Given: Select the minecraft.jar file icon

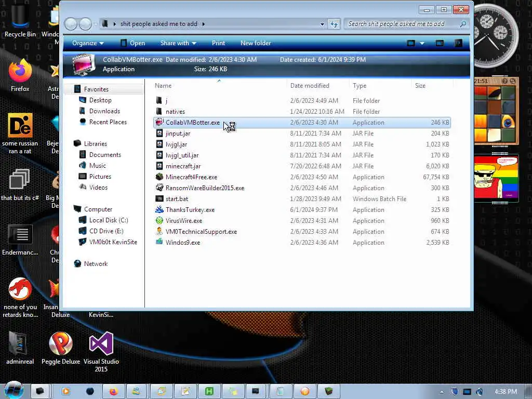Looking at the screenshot, I should click(159, 166).
